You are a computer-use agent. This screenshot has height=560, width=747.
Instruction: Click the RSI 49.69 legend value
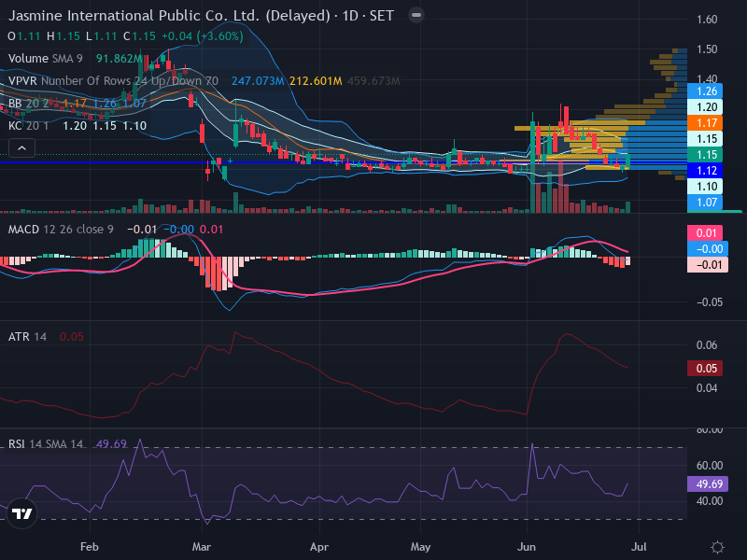[111, 444]
